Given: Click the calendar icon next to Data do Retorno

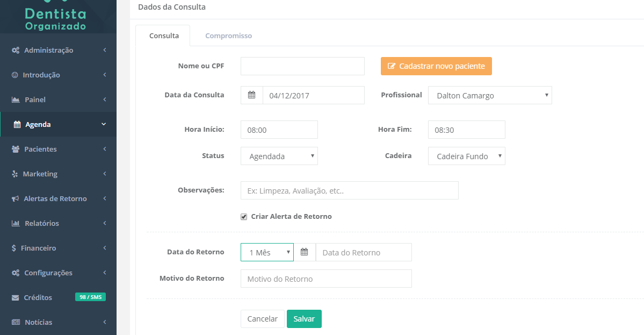Looking at the screenshot, I should pyautogui.click(x=305, y=252).
